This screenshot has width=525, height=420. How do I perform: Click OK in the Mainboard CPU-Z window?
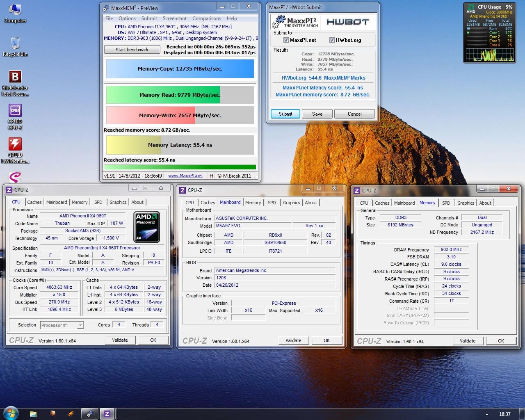(x=326, y=340)
